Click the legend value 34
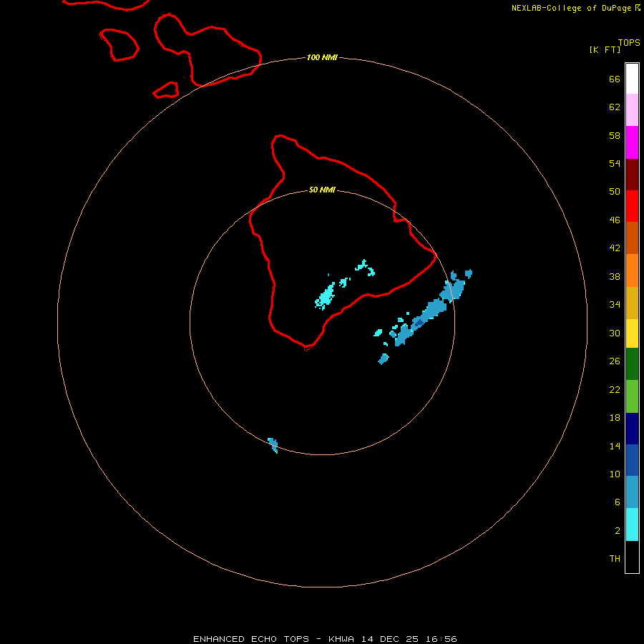The height and width of the screenshot is (644, 644). click(x=615, y=305)
